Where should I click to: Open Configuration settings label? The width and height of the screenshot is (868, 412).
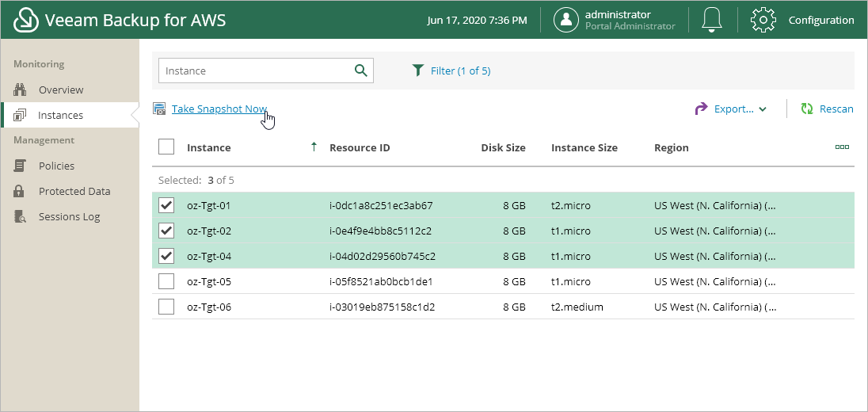(x=821, y=20)
